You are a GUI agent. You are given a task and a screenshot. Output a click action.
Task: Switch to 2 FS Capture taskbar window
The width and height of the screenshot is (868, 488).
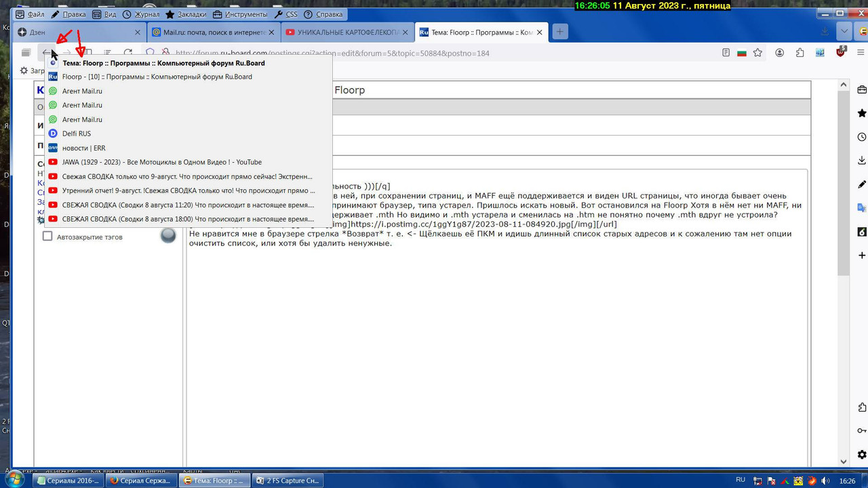coord(288,481)
